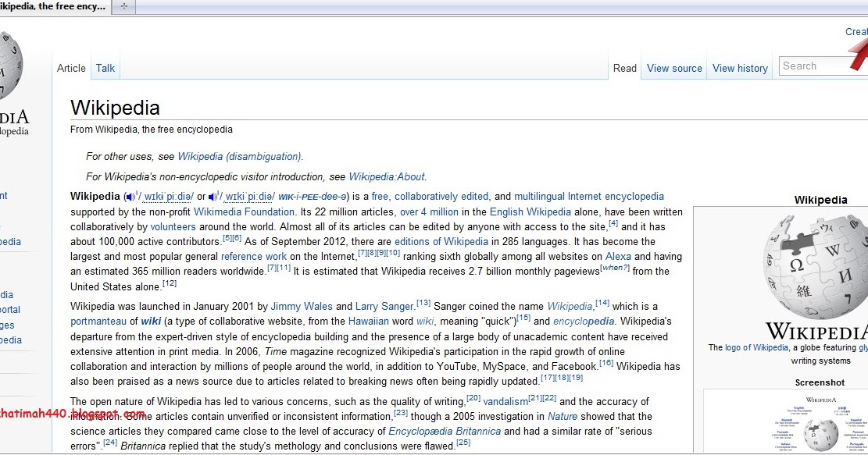Open the bold italic 'wiki' link
This screenshot has height=455, width=868.
click(x=151, y=322)
